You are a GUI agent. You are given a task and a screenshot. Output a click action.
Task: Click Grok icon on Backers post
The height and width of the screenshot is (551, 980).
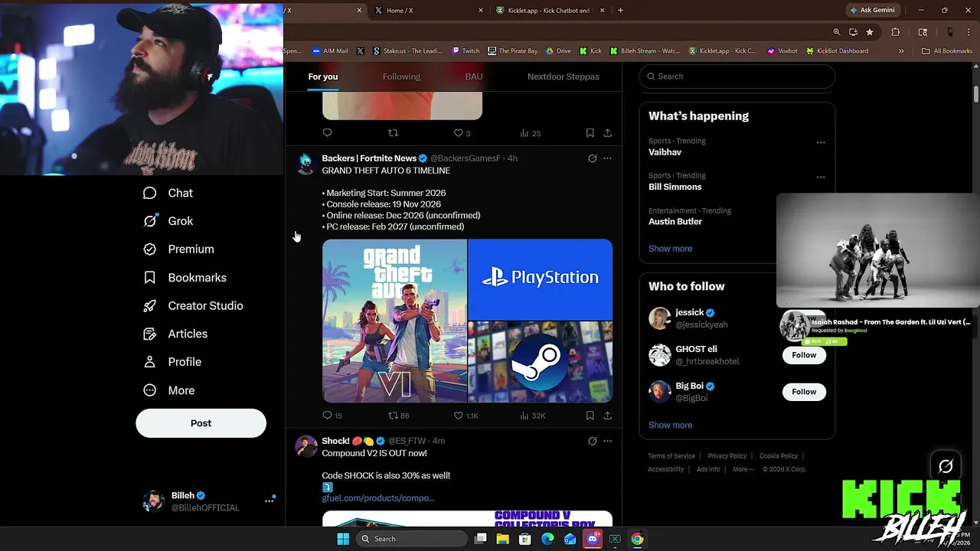tap(592, 158)
